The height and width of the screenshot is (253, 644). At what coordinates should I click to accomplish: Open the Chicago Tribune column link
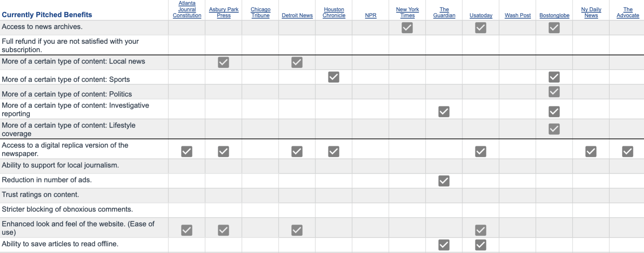click(260, 12)
